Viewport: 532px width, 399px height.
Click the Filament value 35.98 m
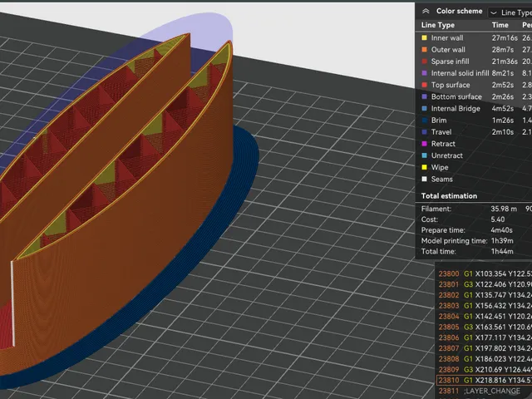tap(504, 209)
